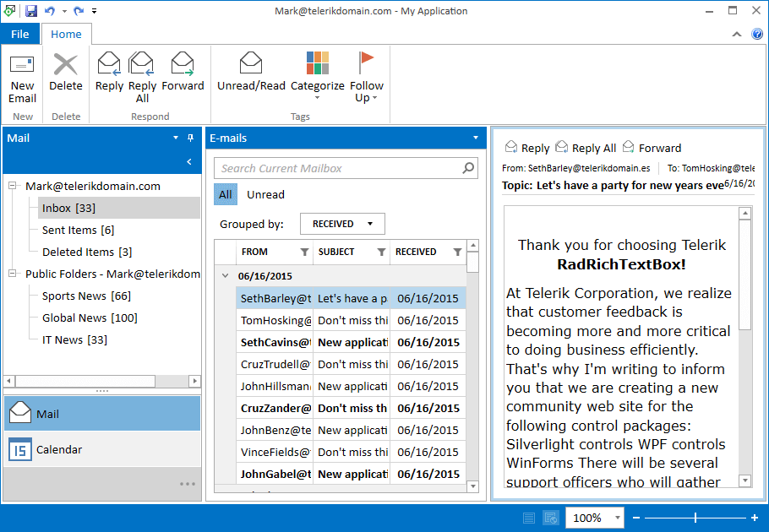Screen dimensions: 769x532
Task: Adjust the zoom slider in the status bar
Action: click(695, 517)
